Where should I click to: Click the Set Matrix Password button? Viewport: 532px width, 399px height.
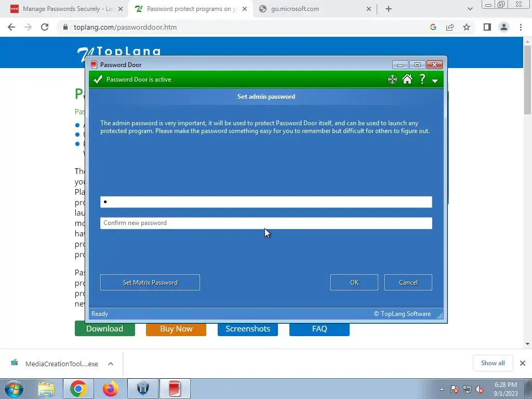click(150, 282)
